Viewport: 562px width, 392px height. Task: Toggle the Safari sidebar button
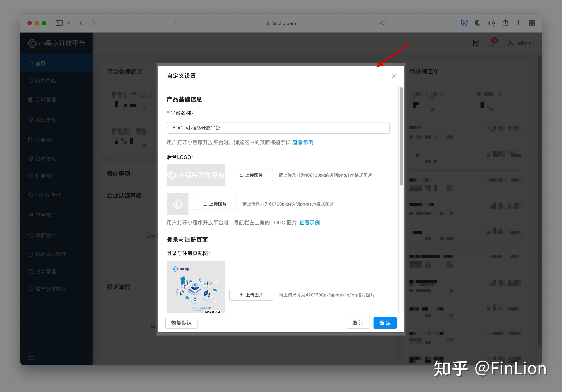[59, 23]
